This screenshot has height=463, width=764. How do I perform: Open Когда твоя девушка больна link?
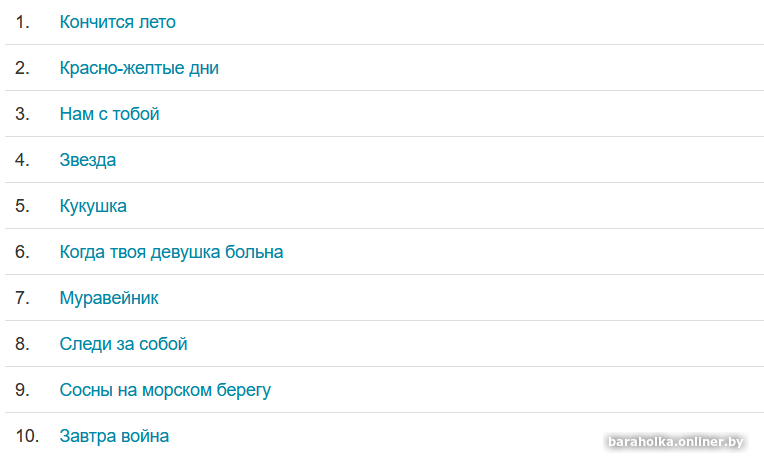click(171, 252)
